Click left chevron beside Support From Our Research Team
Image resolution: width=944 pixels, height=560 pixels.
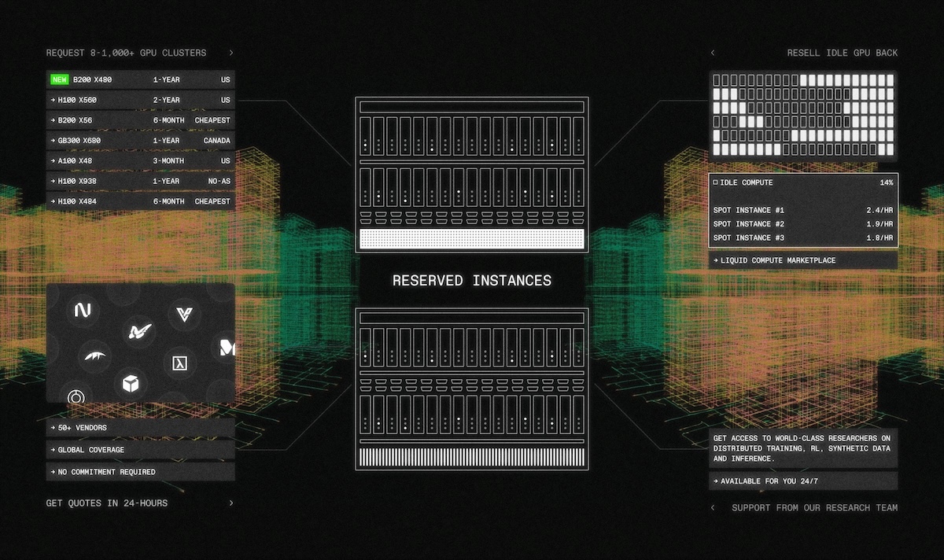713,507
